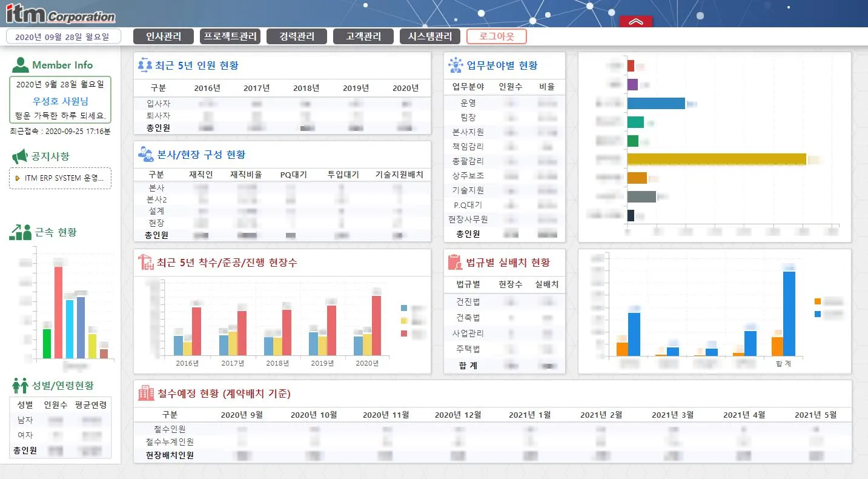Click the 로그아웃 button
868x479 pixels.
(x=497, y=36)
